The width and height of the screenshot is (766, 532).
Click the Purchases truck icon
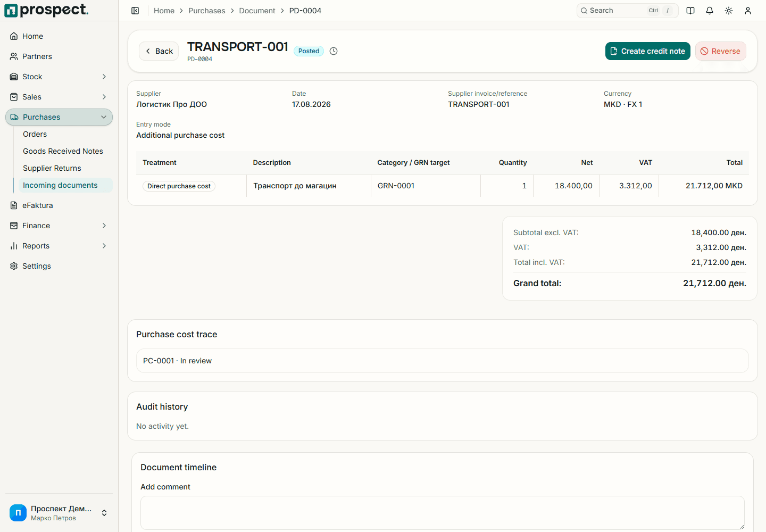coord(14,117)
